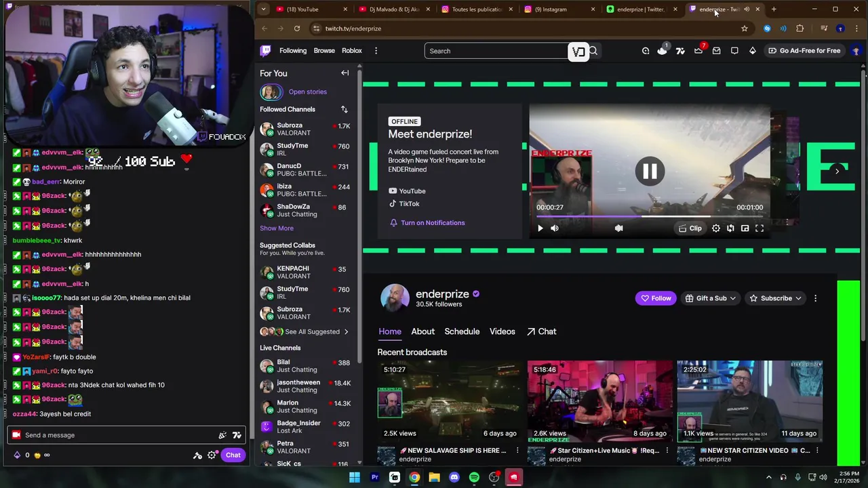This screenshot has width=868, height=488.
Task: Bookmark this page with the star icon
Action: [x=745, y=28]
